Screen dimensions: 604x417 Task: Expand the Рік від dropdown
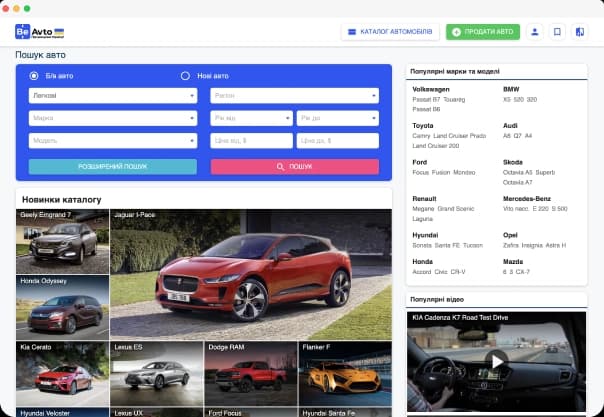click(251, 118)
